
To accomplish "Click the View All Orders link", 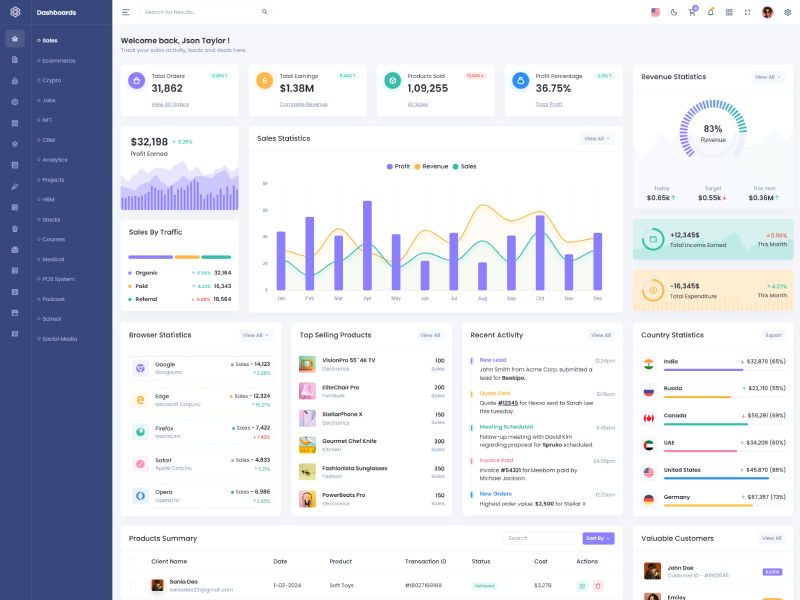I will pyautogui.click(x=170, y=104).
